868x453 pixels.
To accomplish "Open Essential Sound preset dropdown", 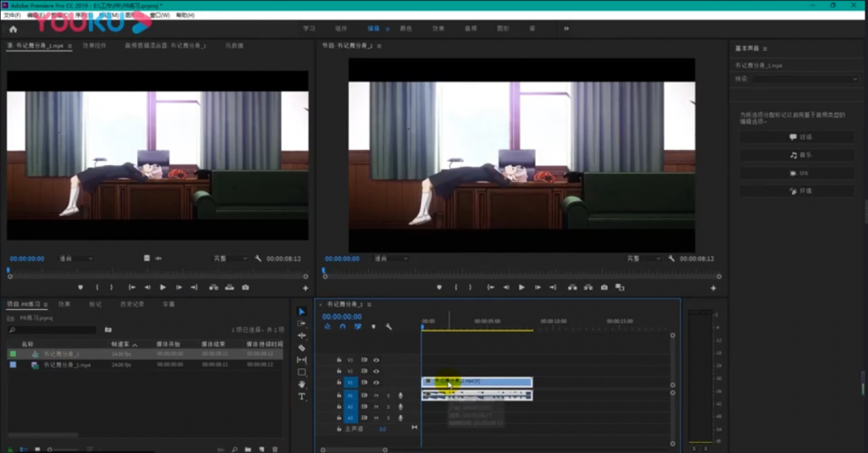I will coord(805,79).
